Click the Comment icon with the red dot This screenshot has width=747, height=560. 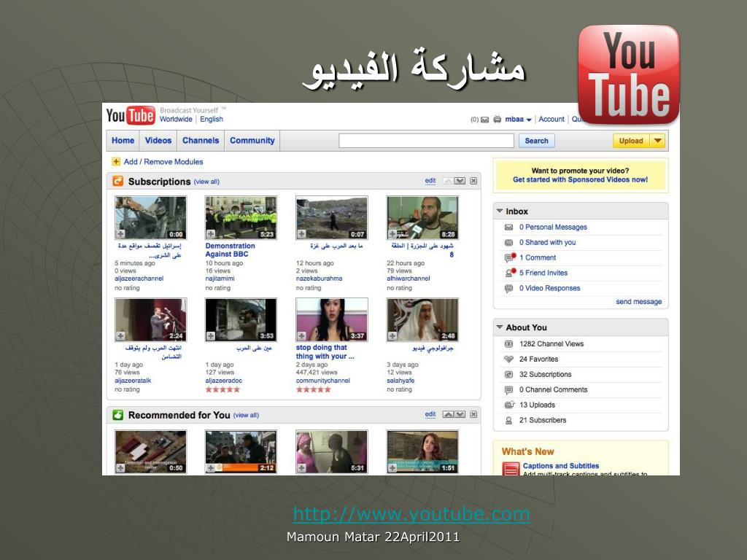pos(510,257)
